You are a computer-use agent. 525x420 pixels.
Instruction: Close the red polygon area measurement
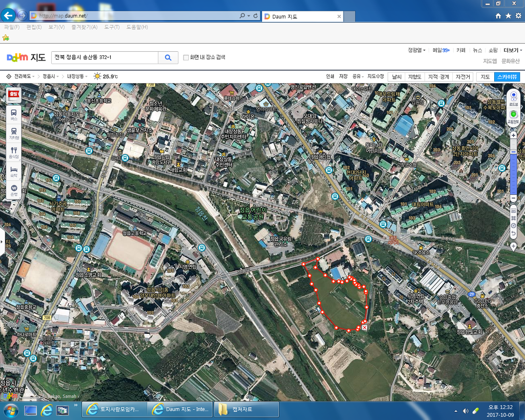point(365,328)
